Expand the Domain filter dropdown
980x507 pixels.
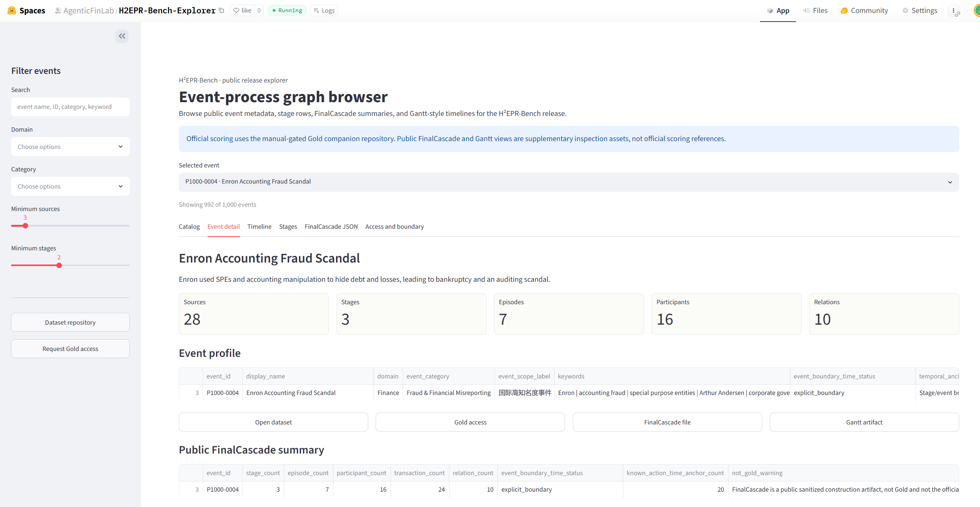(x=70, y=147)
